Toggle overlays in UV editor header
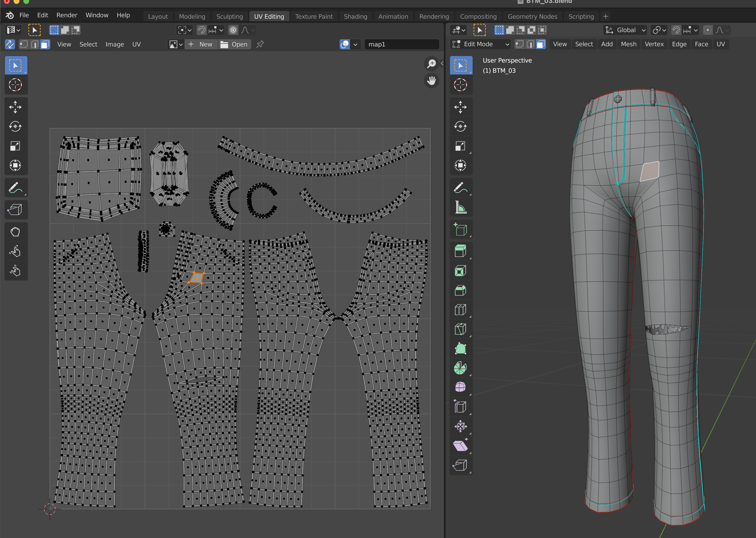The image size is (756, 538). tap(345, 44)
